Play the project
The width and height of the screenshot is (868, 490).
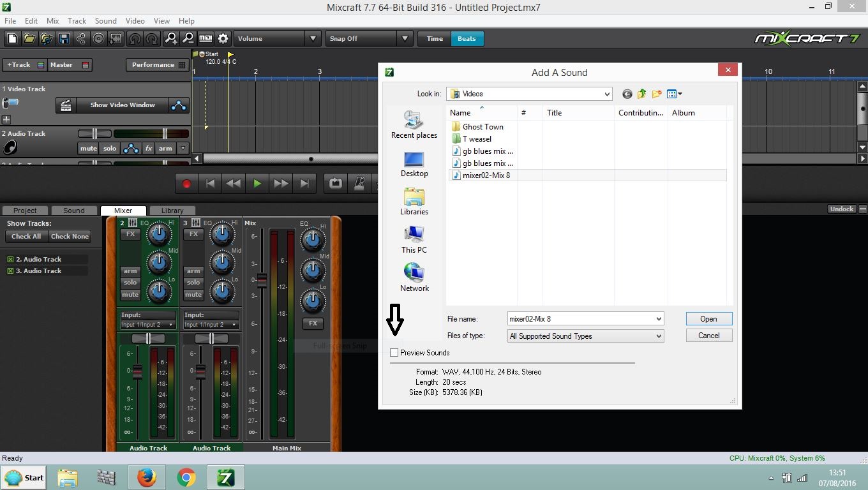click(x=257, y=184)
